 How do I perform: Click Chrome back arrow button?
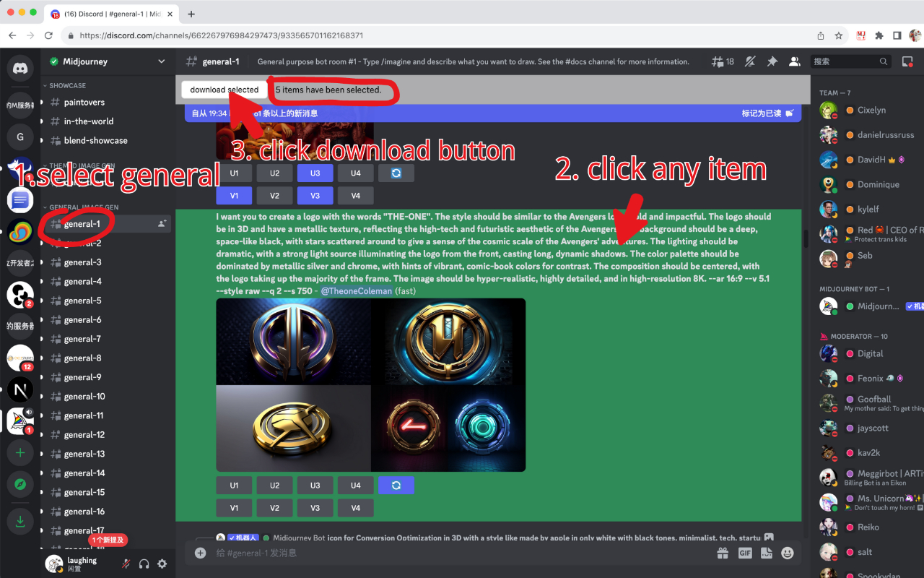pyautogui.click(x=12, y=35)
